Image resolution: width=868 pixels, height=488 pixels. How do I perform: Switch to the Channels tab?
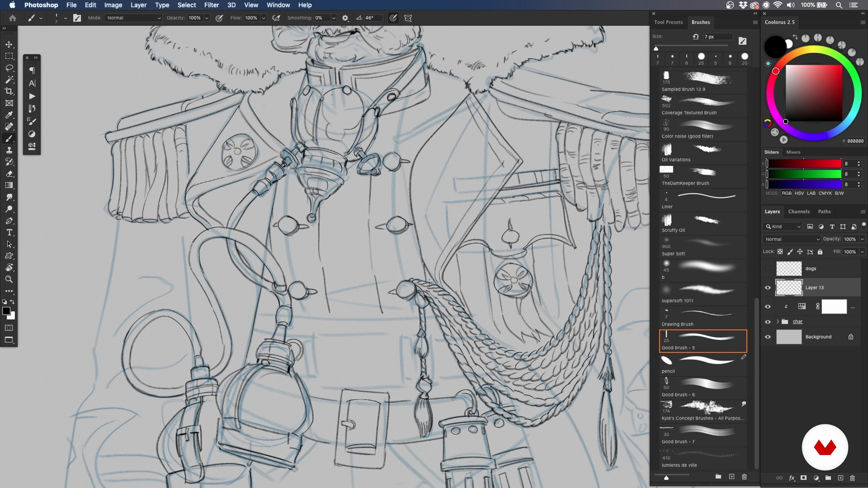coord(799,211)
